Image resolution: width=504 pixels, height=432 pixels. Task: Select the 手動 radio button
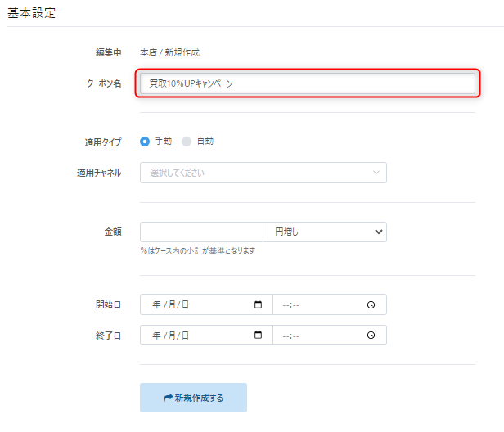coord(145,142)
